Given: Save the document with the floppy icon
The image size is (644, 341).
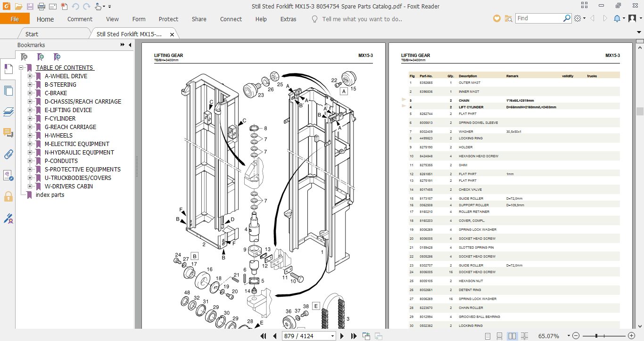Looking at the screenshot, I should pyautogui.click(x=30, y=7).
